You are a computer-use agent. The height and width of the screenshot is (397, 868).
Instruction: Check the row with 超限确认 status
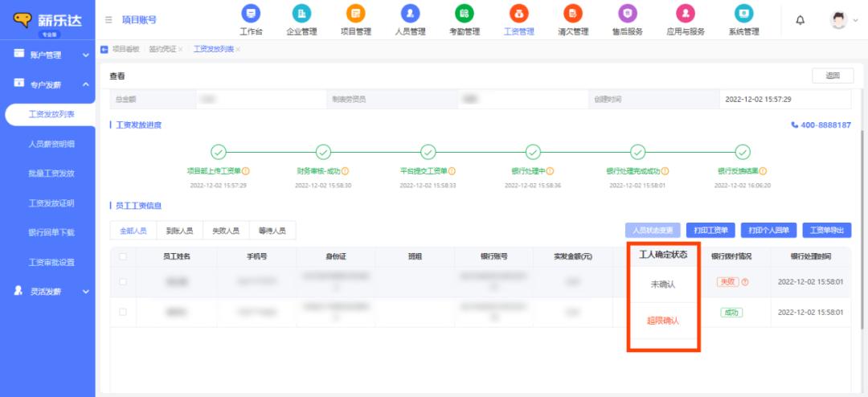[123, 313]
